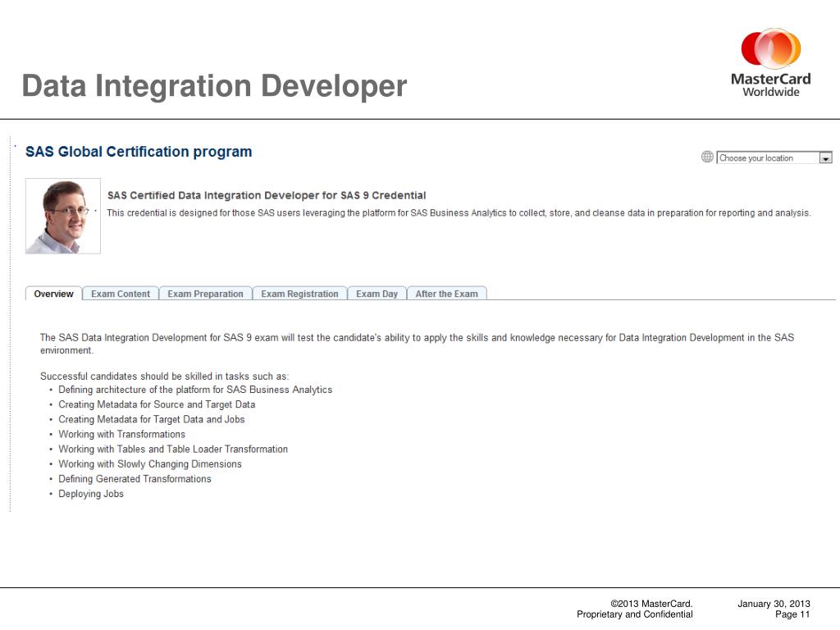Screen dimensions: 840x630
Task: Click 'Working with Tables and Table Loader Transformation'
Action: tap(173, 449)
